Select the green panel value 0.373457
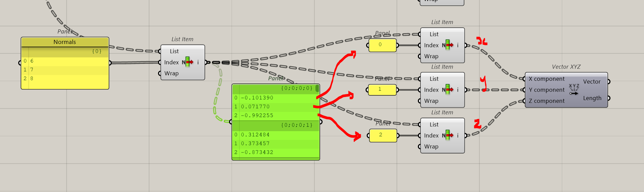The height and width of the screenshot is (192, 644). [x=255, y=143]
